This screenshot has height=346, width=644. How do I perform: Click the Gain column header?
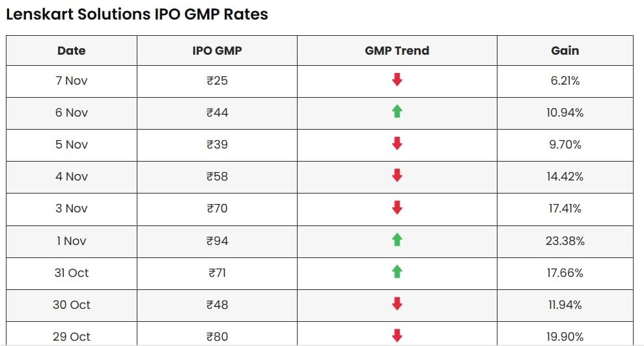point(565,50)
